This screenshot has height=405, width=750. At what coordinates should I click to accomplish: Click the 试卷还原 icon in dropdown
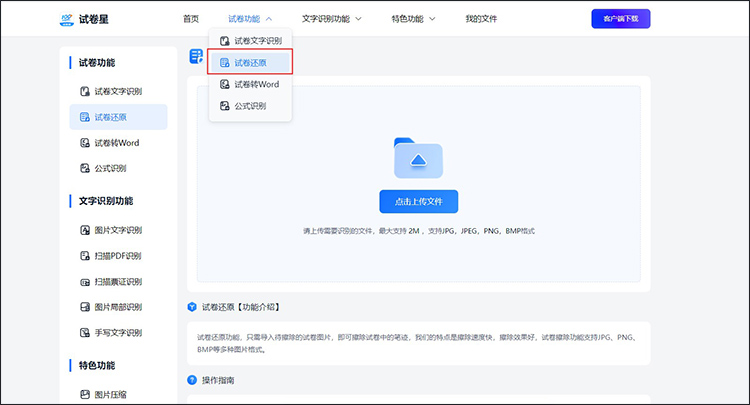(x=224, y=63)
